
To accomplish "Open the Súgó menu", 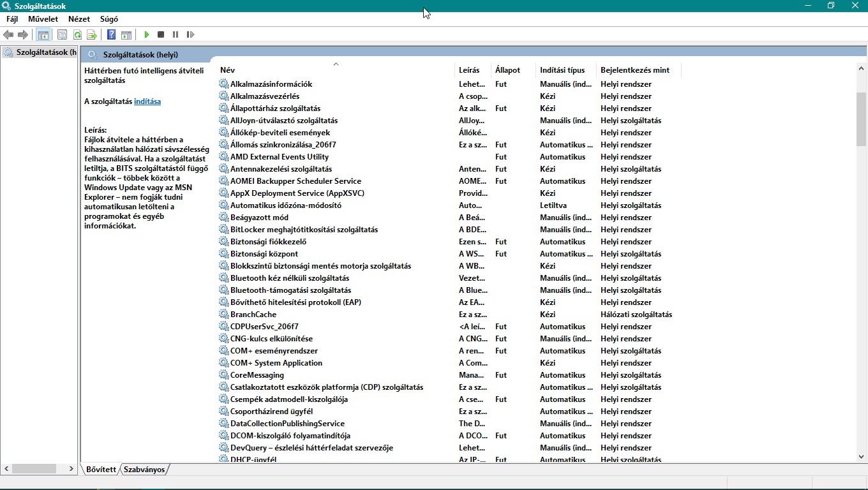I will [109, 19].
